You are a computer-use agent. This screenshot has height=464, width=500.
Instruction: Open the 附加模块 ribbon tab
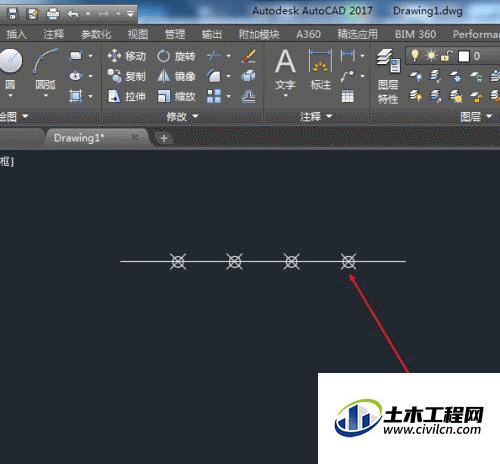click(259, 34)
